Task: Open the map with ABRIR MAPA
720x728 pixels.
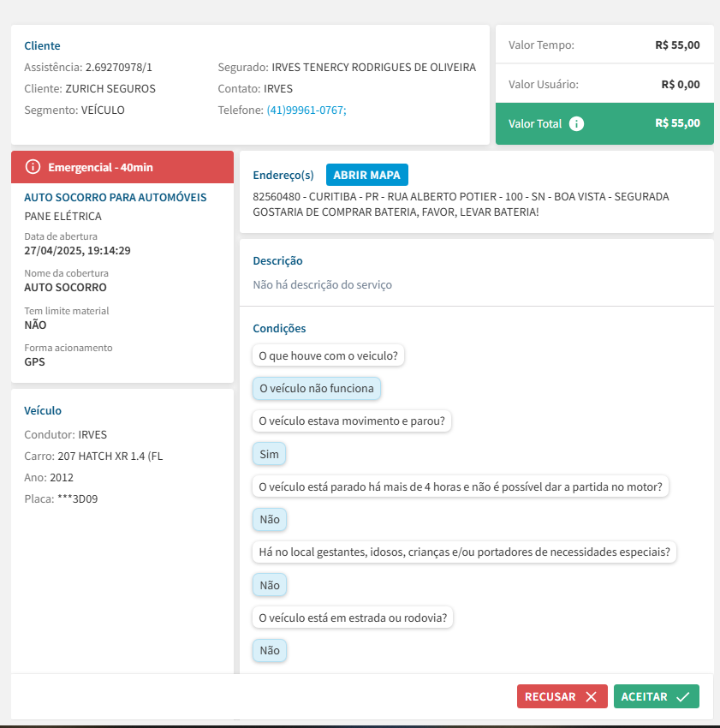Action: click(x=367, y=175)
